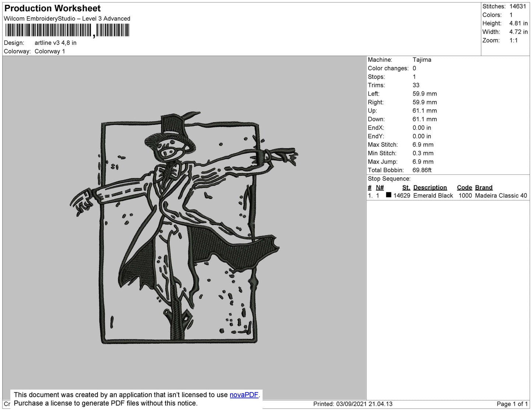Select the stitch count 14629 in stop sequence
Screen dimensions: 532x411
402,195
